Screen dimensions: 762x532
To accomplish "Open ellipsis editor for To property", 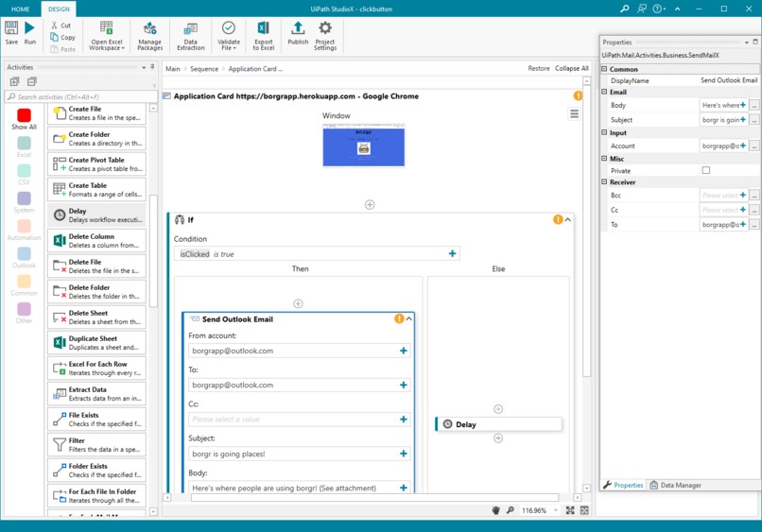I will pyautogui.click(x=754, y=225).
